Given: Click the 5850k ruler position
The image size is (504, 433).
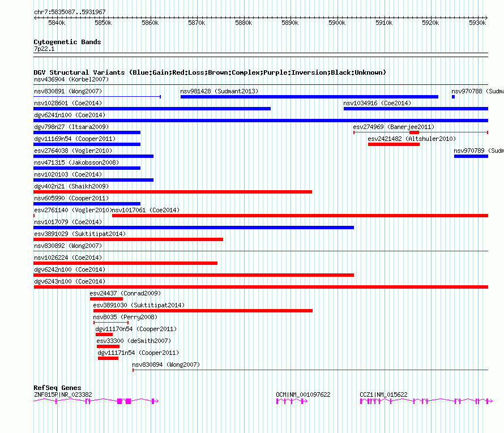Looking at the screenshot, I should tap(103, 23).
